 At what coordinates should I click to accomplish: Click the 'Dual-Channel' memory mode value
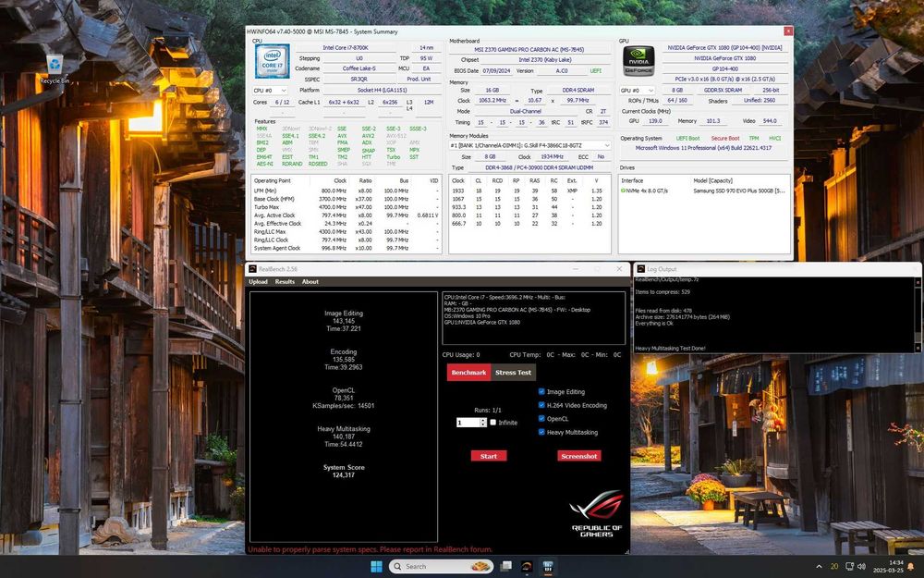coord(526,111)
